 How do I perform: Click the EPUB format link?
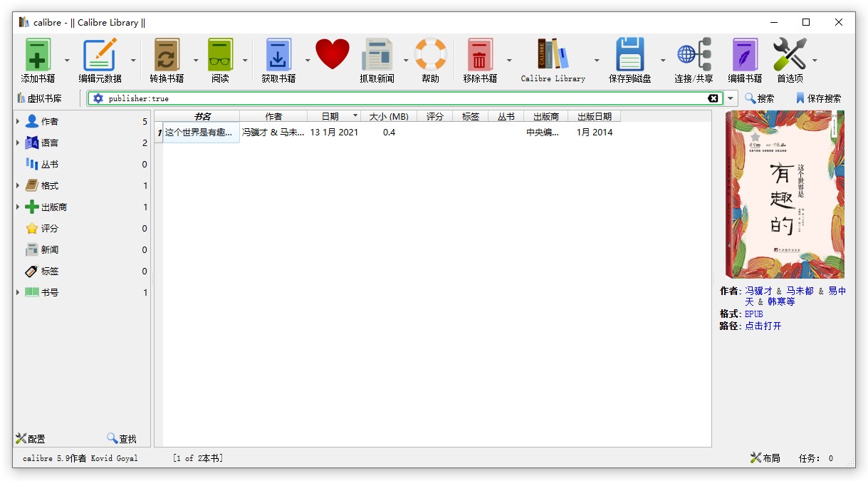click(753, 314)
